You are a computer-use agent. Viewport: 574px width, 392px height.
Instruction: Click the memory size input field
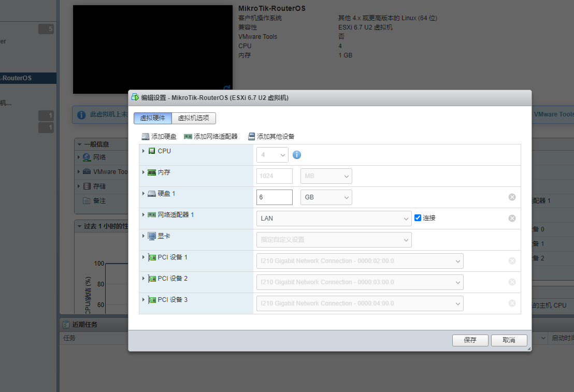(275, 176)
